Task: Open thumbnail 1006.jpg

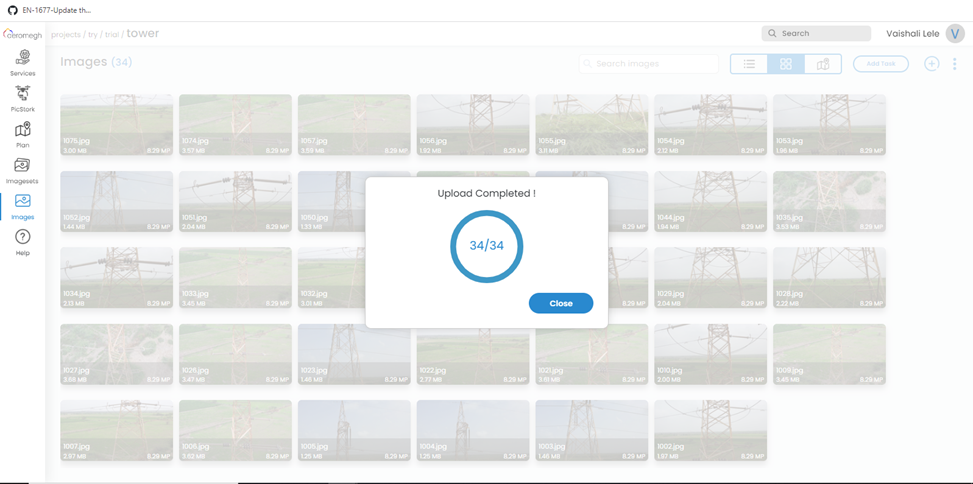Action: coord(235,431)
